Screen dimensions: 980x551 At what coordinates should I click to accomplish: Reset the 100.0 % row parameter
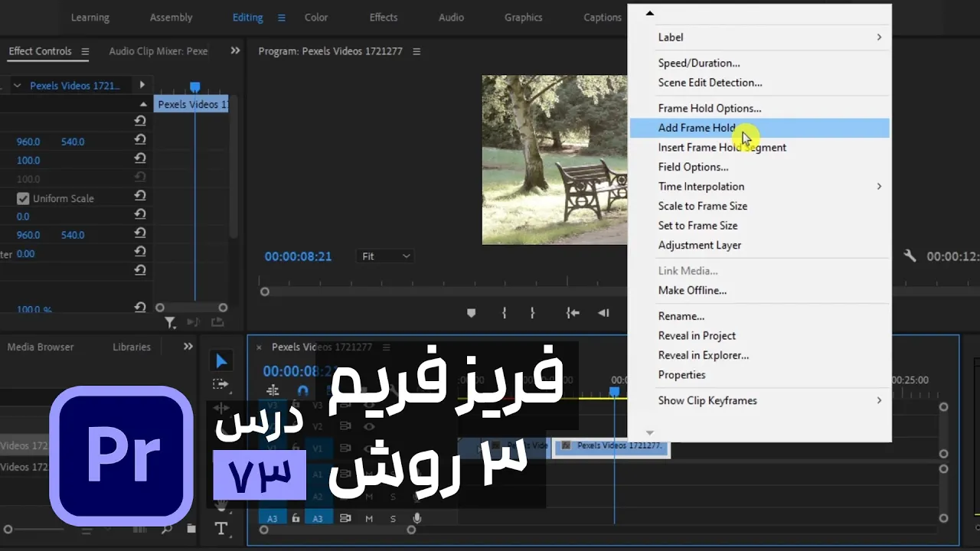point(140,308)
